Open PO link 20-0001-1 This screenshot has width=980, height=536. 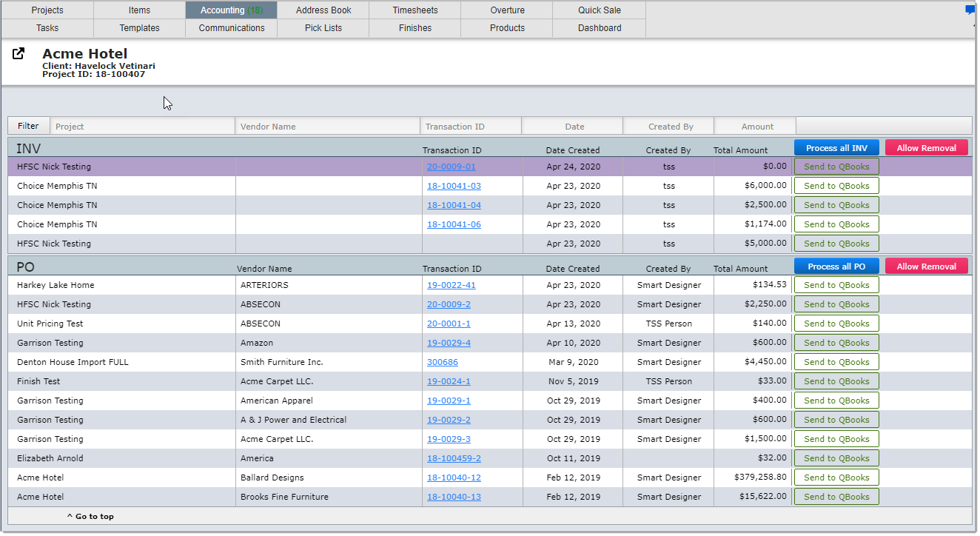coord(449,324)
